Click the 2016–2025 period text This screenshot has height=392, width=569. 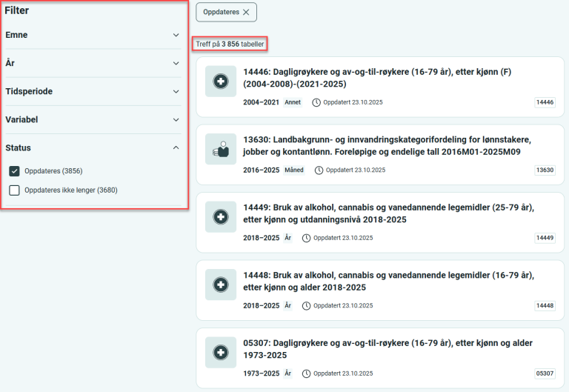(x=261, y=170)
